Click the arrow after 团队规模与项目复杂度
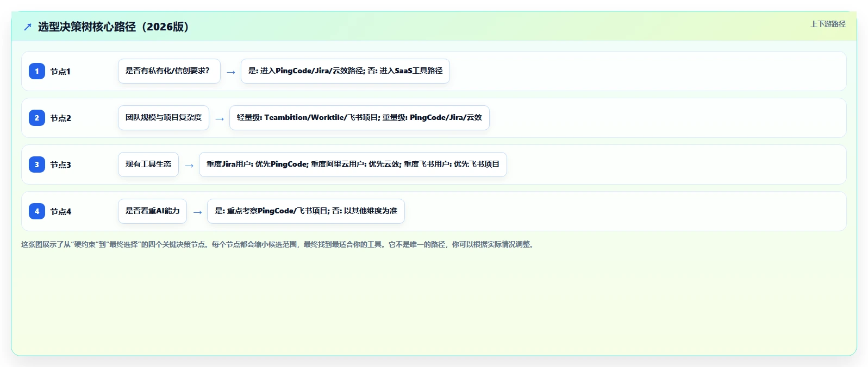This screenshot has height=367, width=868. [220, 119]
